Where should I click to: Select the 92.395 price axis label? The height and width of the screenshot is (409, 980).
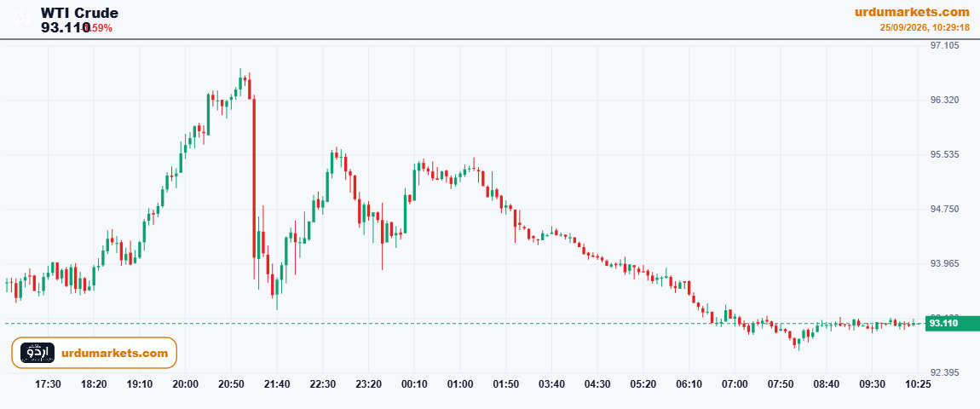click(945, 372)
